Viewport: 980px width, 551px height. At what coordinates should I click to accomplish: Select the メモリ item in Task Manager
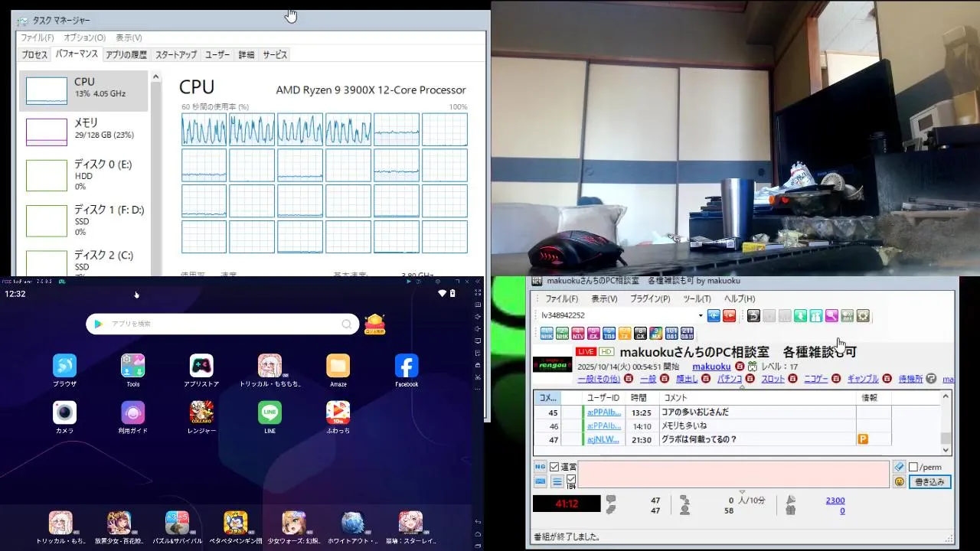[83, 132]
